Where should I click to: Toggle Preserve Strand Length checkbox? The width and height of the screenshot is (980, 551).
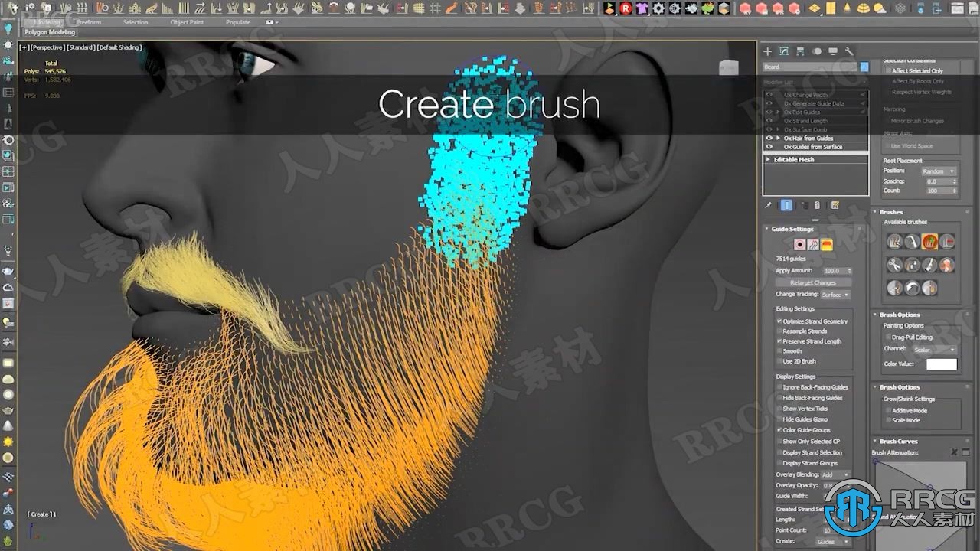click(779, 341)
